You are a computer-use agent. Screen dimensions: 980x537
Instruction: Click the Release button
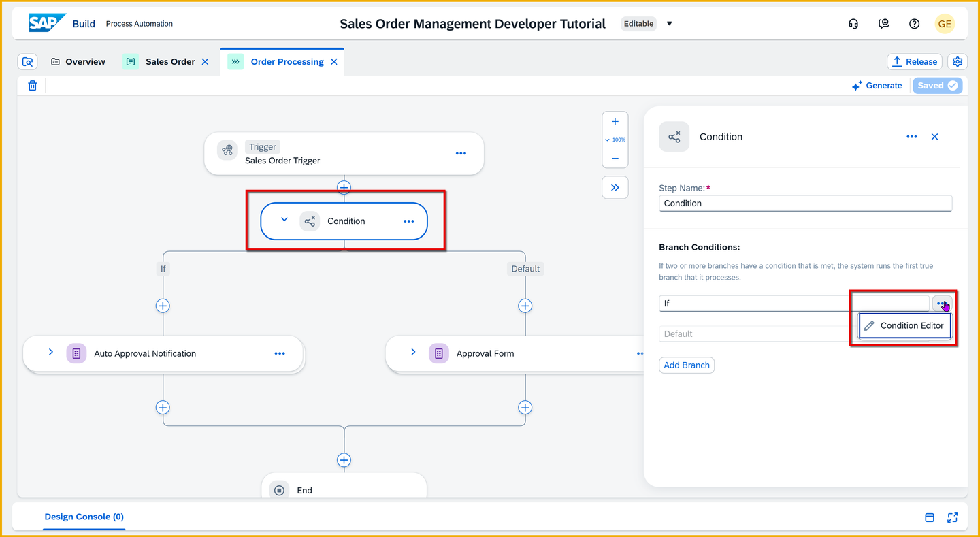click(x=915, y=62)
